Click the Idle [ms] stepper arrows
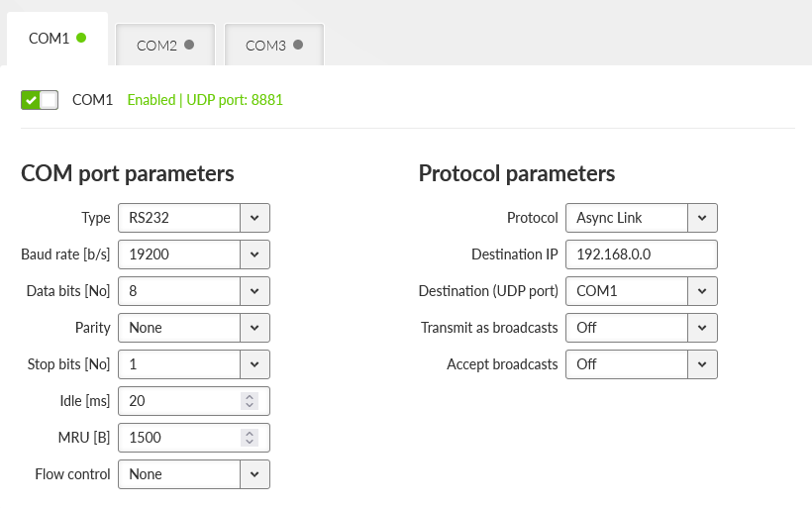812x508 pixels. click(250, 401)
